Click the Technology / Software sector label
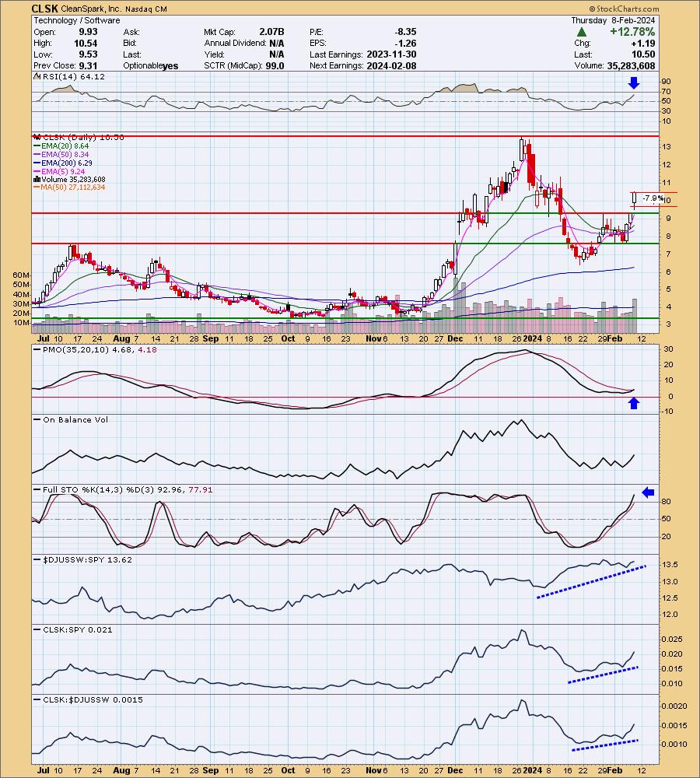The height and width of the screenshot is (778, 700). click(77, 20)
